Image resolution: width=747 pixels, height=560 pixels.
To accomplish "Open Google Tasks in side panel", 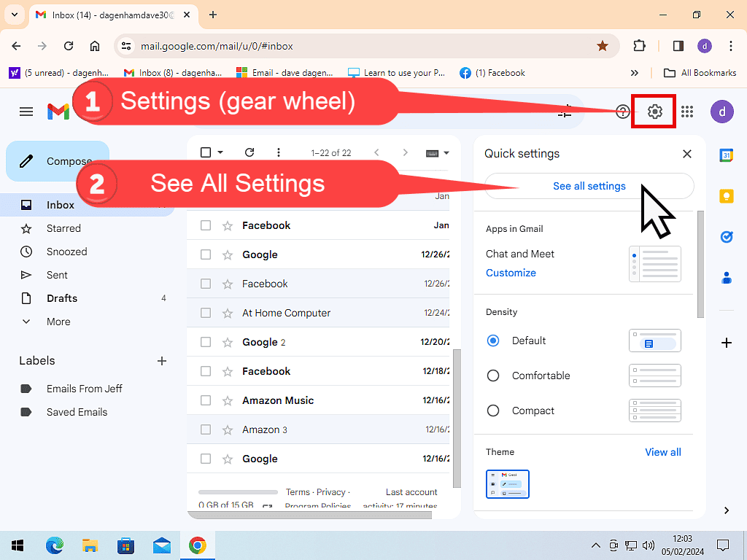I will (726, 237).
